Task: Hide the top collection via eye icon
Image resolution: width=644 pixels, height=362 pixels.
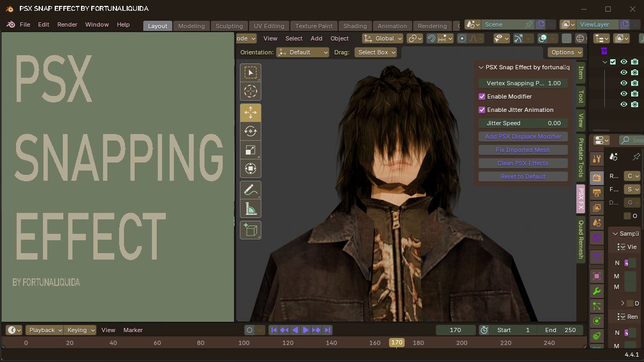Action: tap(624, 62)
